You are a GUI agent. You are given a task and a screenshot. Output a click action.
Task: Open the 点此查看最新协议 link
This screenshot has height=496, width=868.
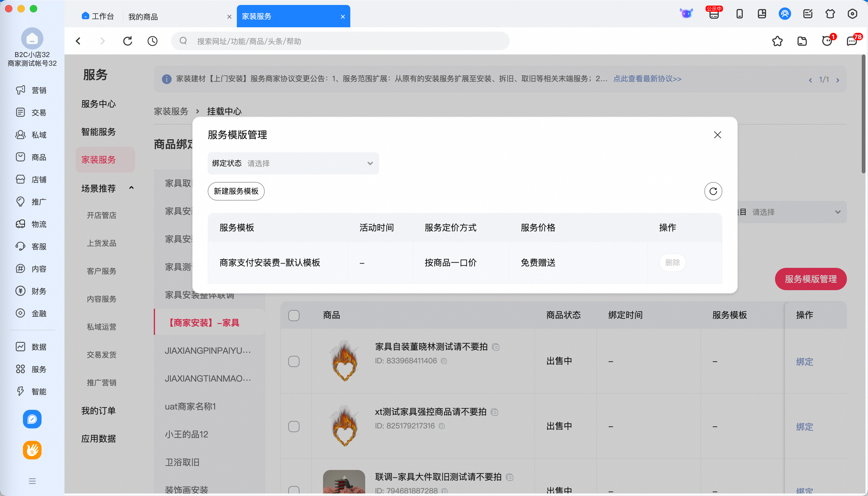click(x=647, y=79)
